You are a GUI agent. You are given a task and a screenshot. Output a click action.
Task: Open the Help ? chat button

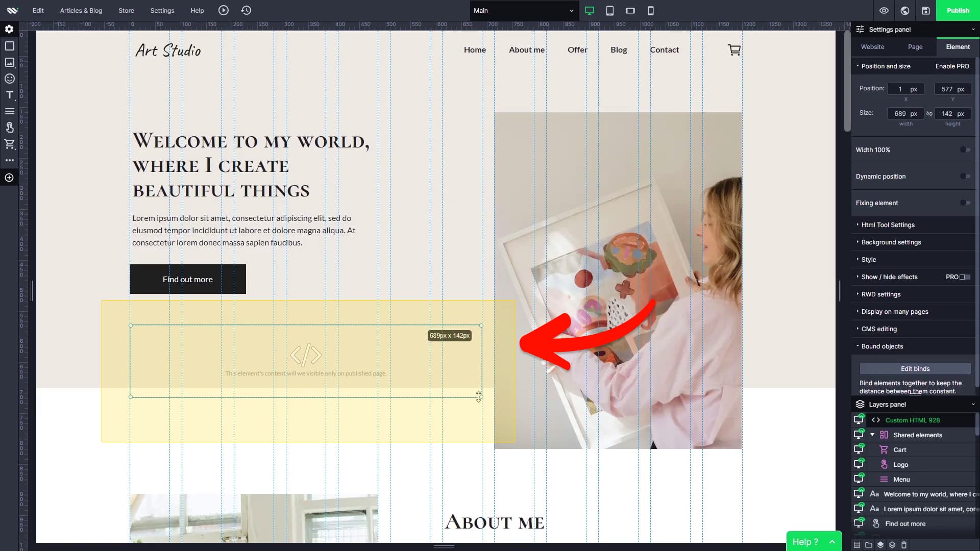tap(814, 541)
